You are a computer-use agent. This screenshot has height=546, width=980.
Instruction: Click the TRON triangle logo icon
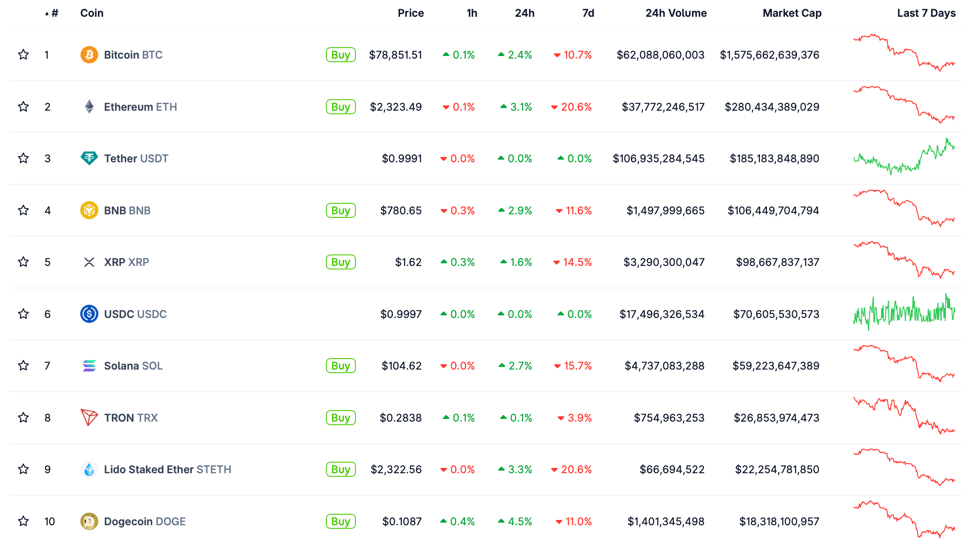pyautogui.click(x=89, y=417)
